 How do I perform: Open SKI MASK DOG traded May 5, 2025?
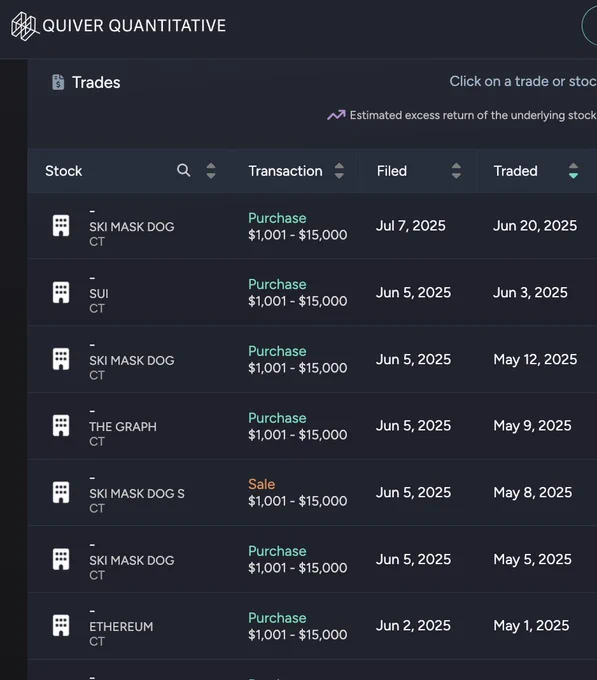click(x=132, y=560)
